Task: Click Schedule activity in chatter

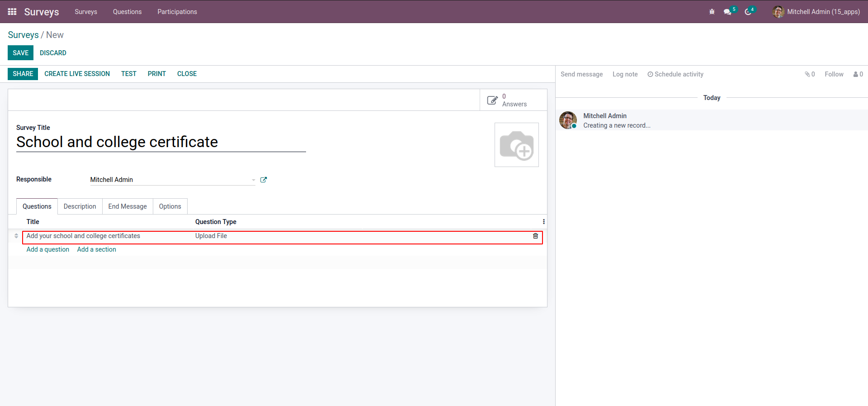Action: tap(675, 74)
